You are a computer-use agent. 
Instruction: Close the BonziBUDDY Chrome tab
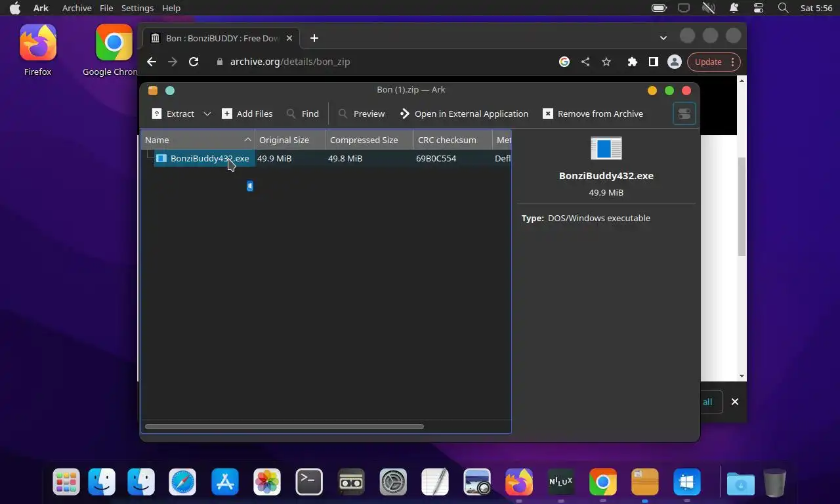(x=289, y=38)
